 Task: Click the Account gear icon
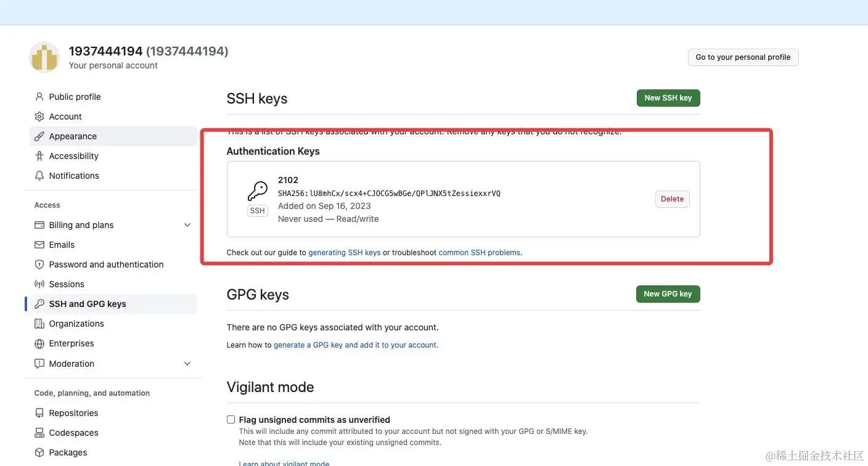coord(39,116)
